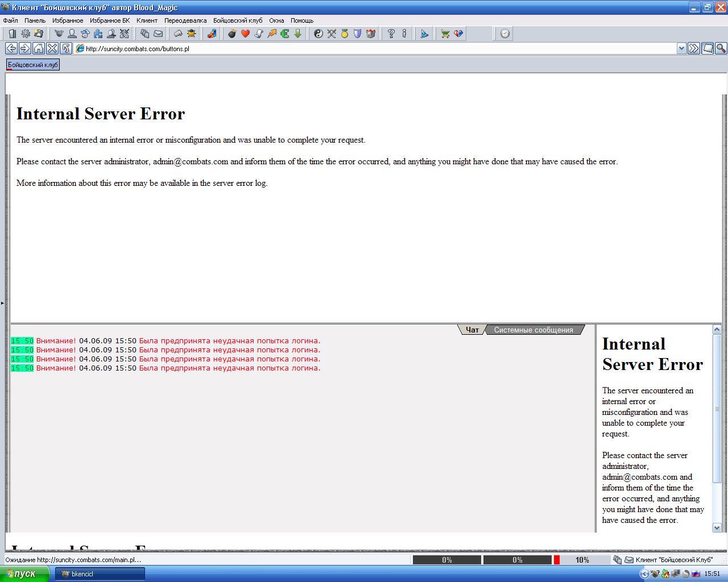
Task: Switch to the Чат tab
Action: click(x=472, y=330)
